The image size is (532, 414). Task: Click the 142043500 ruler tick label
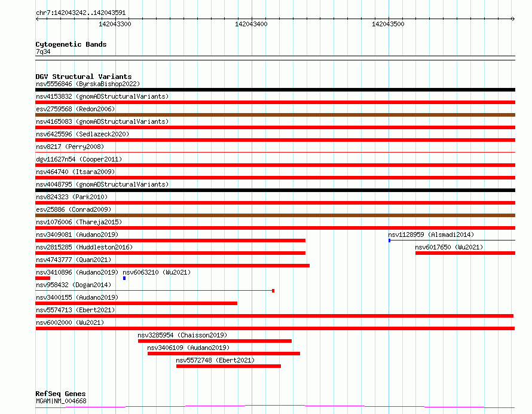[388, 25]
